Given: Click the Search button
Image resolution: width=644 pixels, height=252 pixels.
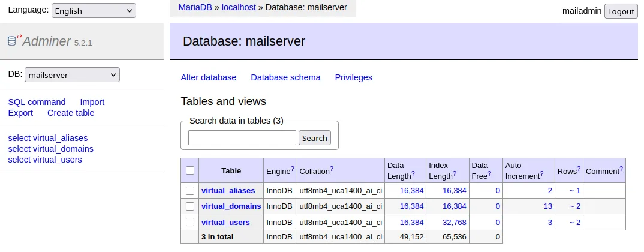Looking at the screenshot, I should [314, 138].
